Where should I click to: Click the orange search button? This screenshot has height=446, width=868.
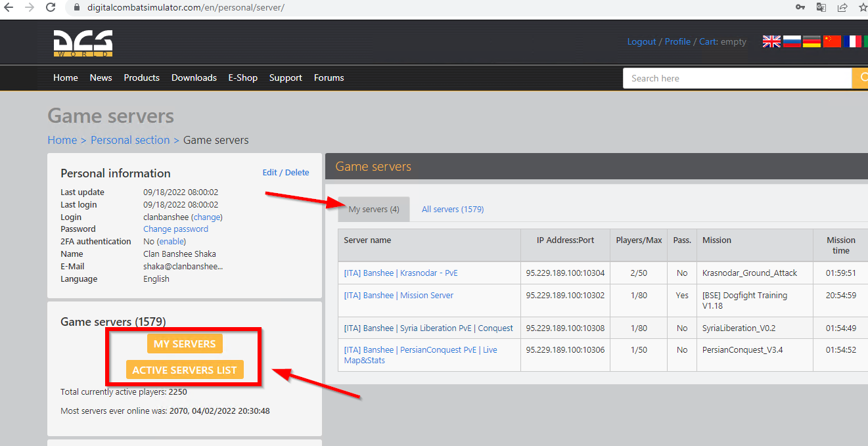click(x=860, y=78)
